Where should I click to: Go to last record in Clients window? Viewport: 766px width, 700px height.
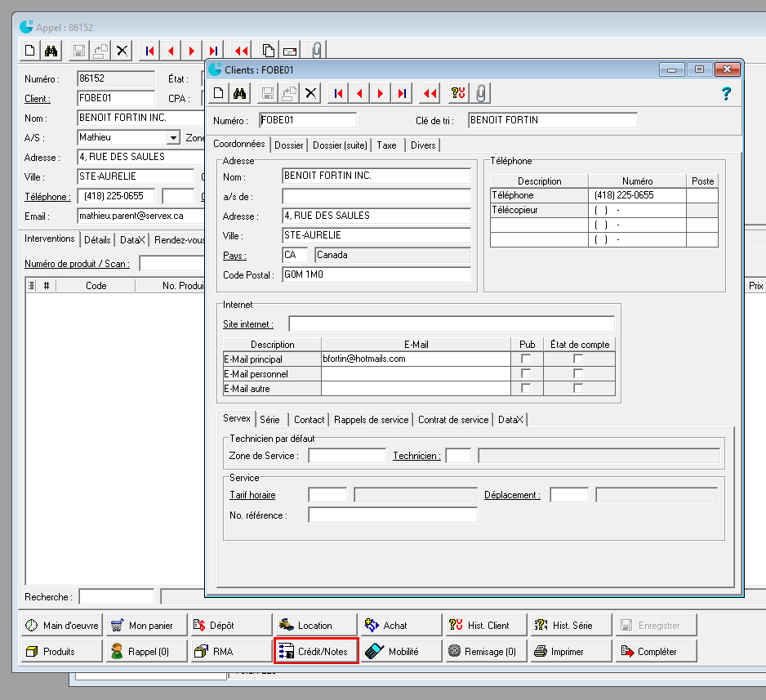[x=402, y=93]
